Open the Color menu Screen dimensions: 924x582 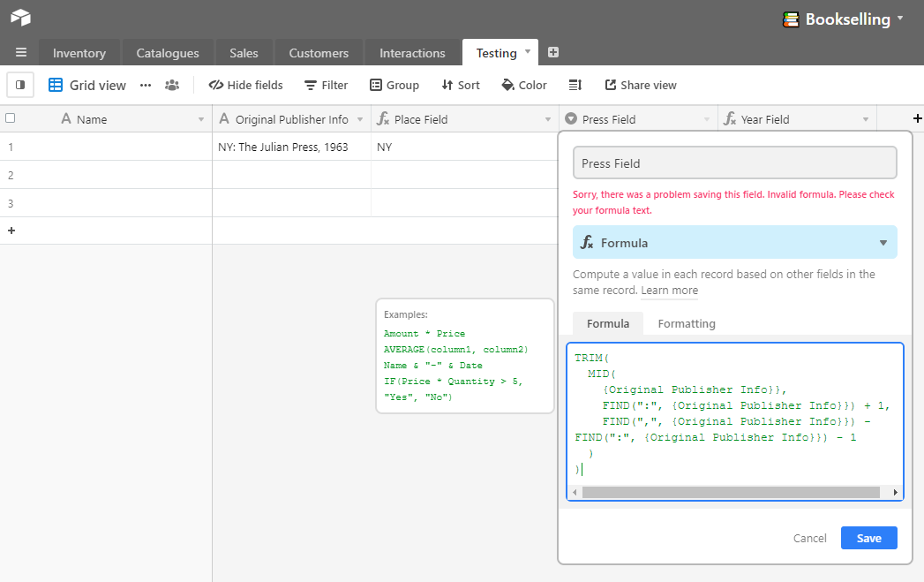pyautogui.click(x=524, y=86)
